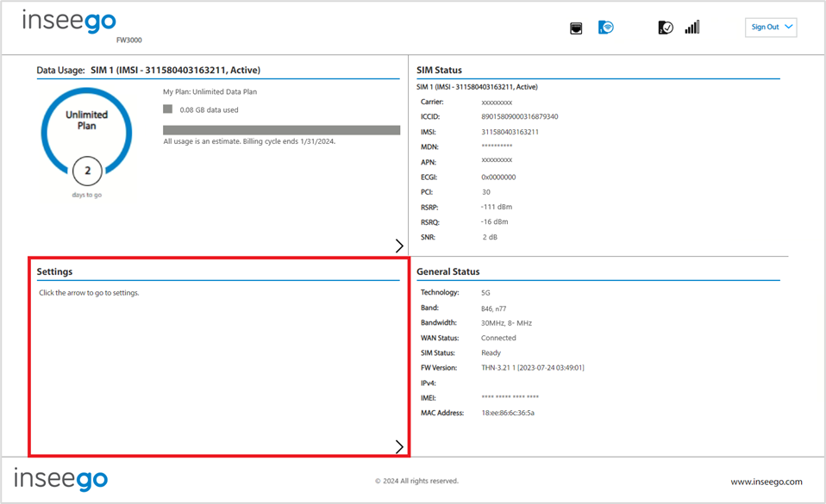Select the masked APN value
Screen dimensions: 826x504
pos(497,160)
